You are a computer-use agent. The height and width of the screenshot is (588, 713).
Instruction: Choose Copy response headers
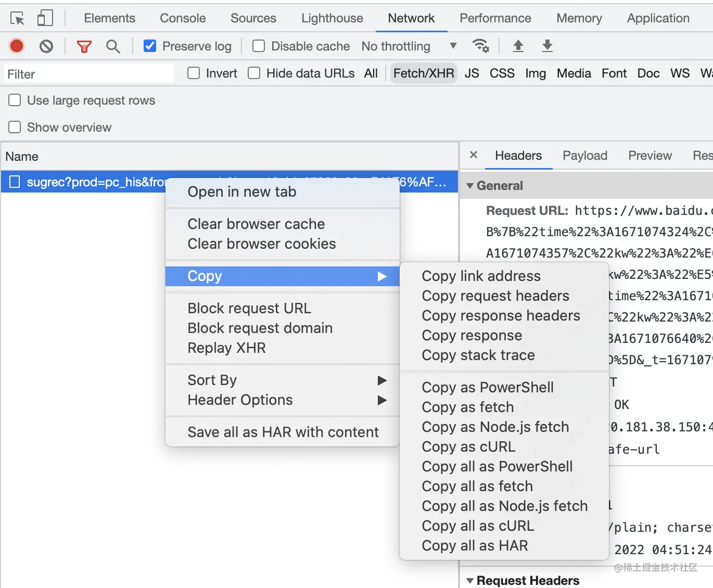[x=504, y=316]
